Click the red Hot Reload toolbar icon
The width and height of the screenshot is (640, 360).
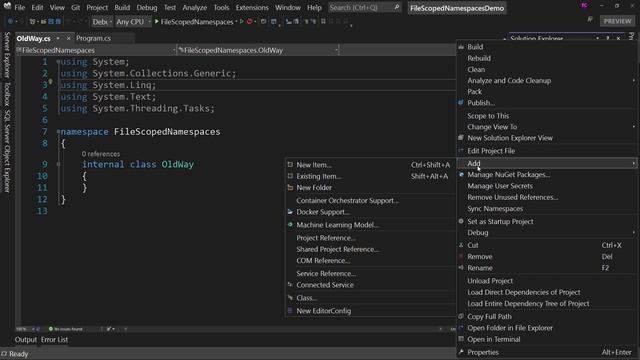(249, 21)
